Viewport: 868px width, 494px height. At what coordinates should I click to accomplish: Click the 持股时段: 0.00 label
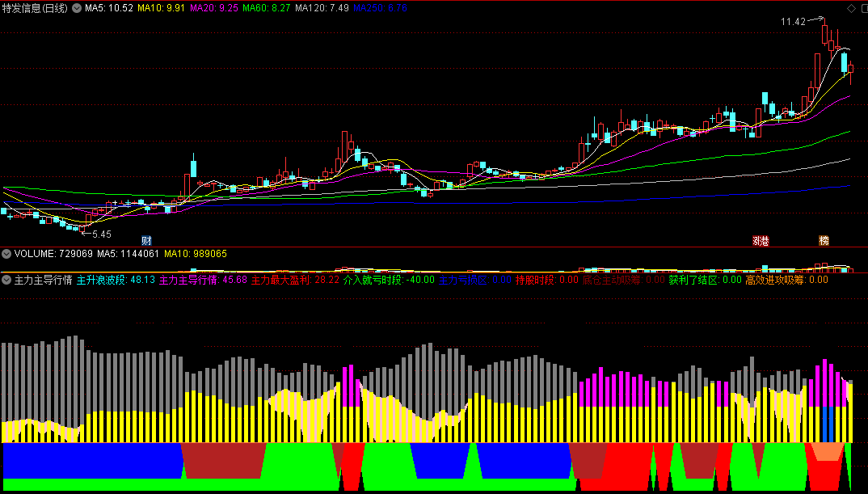tap(547, 280)
